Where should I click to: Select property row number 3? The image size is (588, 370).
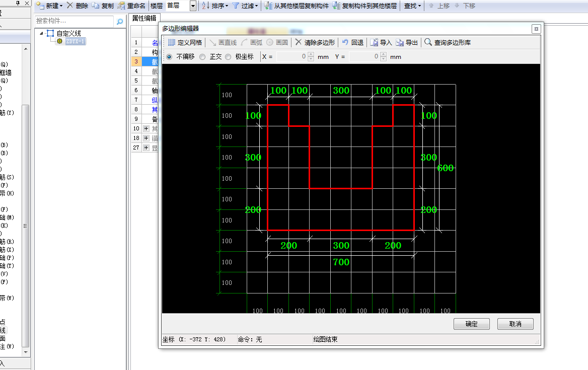coord(136,61)
